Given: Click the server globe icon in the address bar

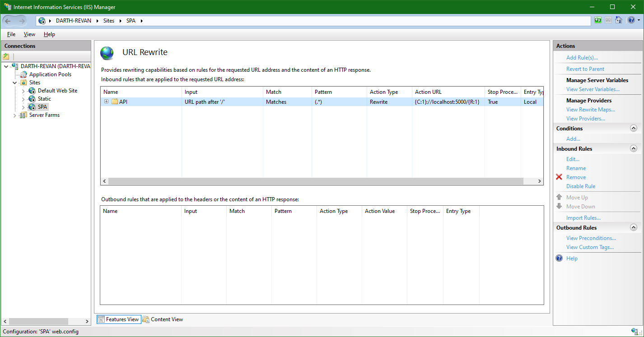Looking at the screenshot, I should pos(42,20).
